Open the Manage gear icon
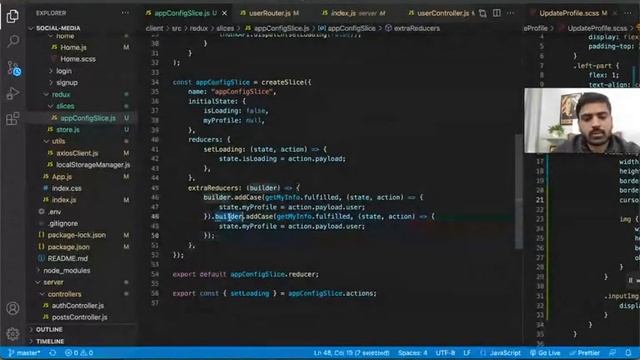640x360 pixels. pyautogui.click(x=13, y=334)
